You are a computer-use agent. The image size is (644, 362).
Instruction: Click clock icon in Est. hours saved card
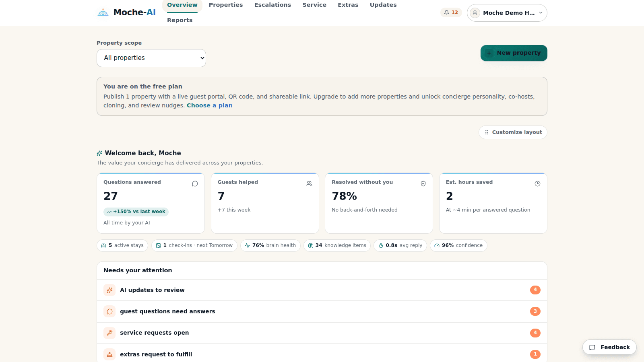[537, 184]
